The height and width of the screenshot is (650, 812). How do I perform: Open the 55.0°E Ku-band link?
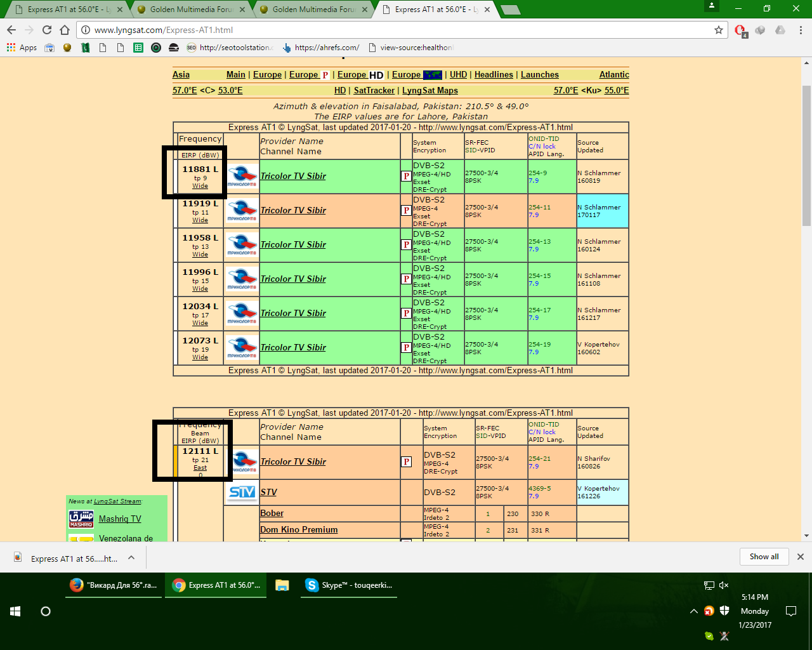[x=617, y=91]
